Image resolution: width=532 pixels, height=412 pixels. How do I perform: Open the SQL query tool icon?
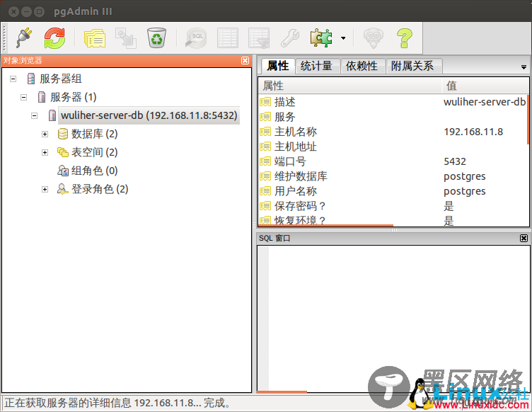pos(196,38)
